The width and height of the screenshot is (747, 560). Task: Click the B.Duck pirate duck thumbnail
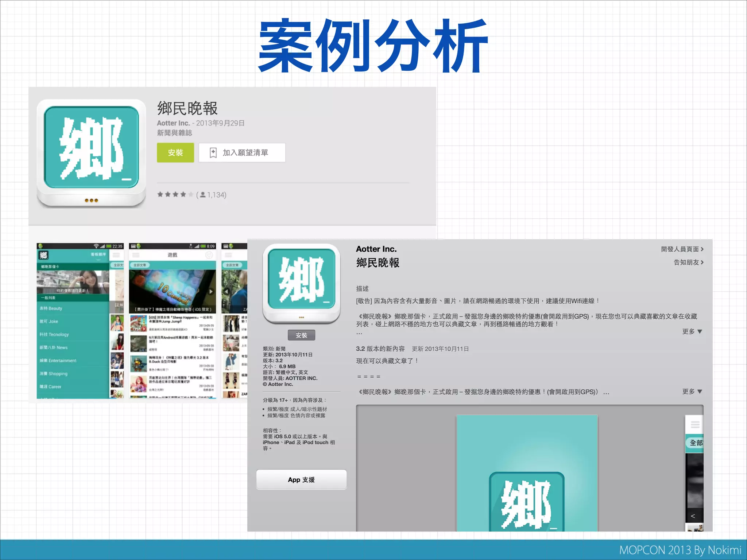[x=139, y=363]
